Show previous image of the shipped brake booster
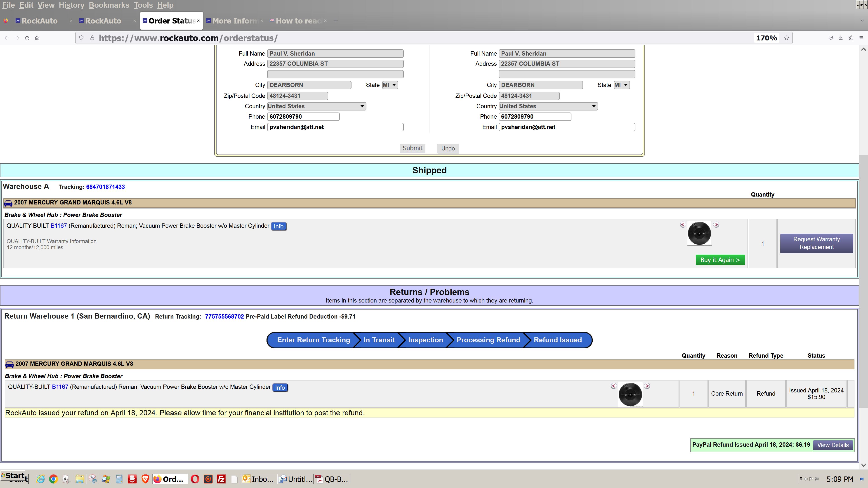Image resolution: width=868 pixels, height=488 pixels. click(683, 225)
